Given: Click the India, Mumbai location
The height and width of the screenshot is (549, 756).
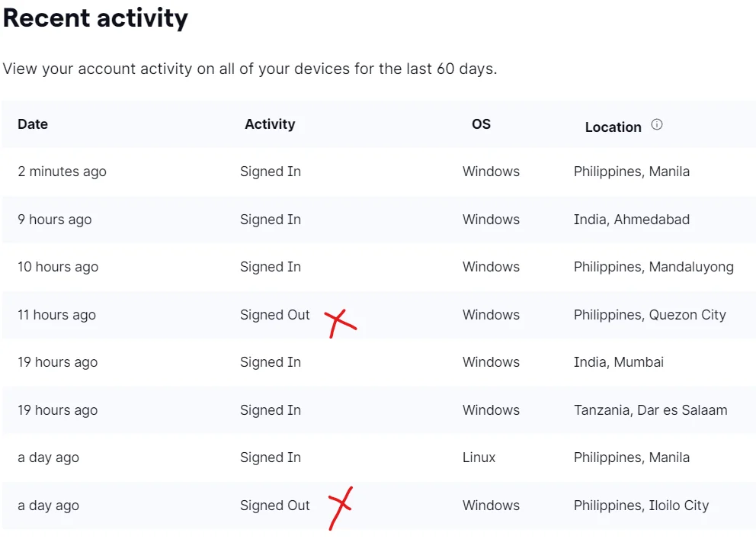Looking at the screenshot, I should point(619,362).
